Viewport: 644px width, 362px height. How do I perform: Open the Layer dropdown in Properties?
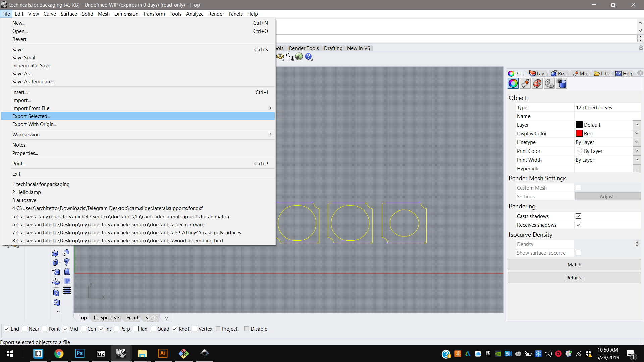[x=637, y=125]
